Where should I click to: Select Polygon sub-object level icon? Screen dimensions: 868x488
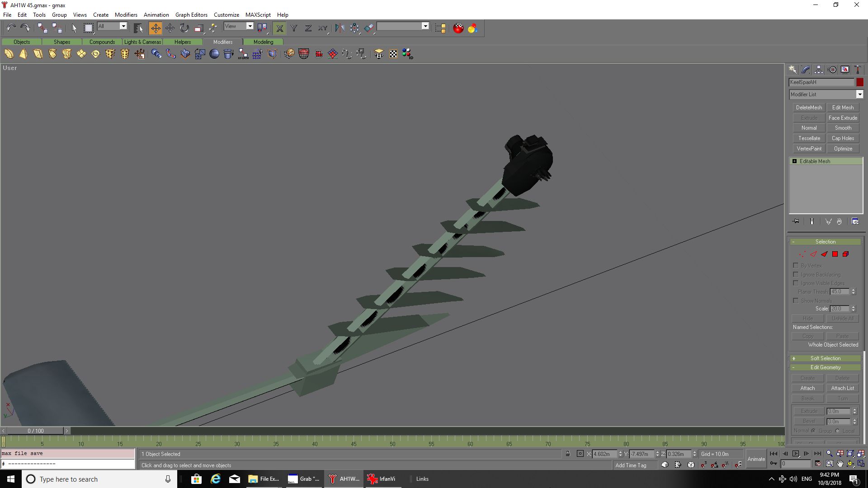coord(835,254)
